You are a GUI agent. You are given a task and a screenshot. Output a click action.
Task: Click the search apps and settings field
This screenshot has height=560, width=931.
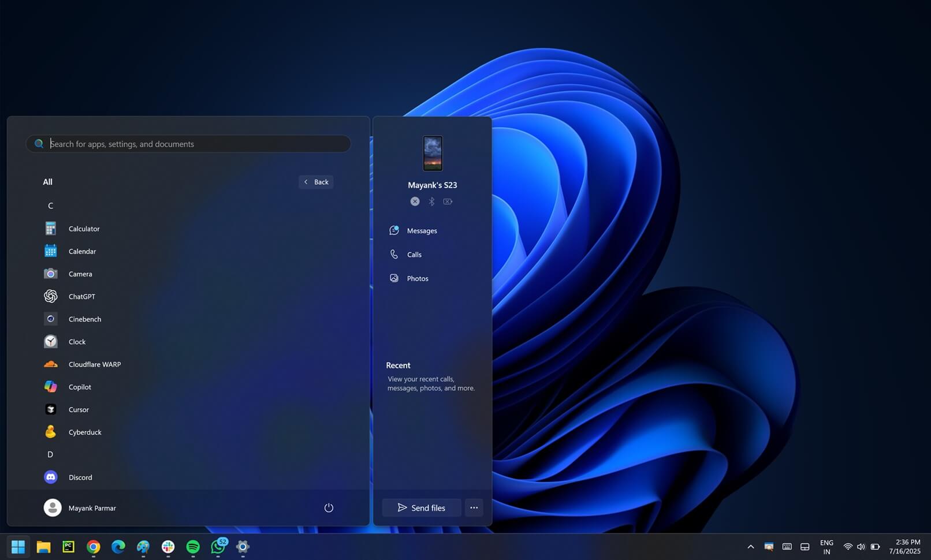188,144
